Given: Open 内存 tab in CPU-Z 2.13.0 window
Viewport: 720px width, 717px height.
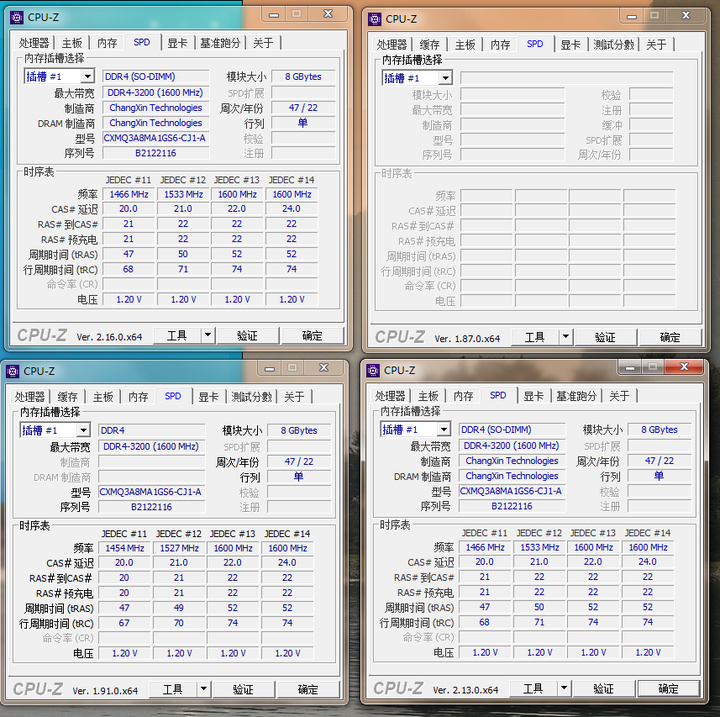Looking at the screenshot, I should [x=463, y=396].
